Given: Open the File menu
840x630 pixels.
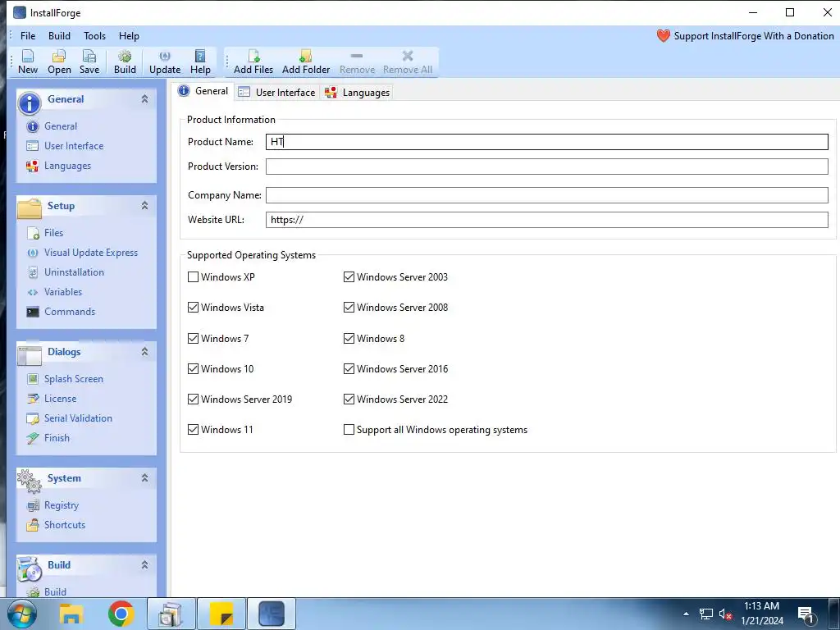Looking at the screenshot, I should [28, 36].
